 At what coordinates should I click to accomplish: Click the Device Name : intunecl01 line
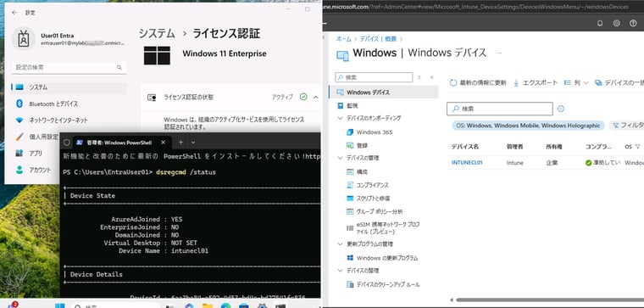tap(164, 250)
